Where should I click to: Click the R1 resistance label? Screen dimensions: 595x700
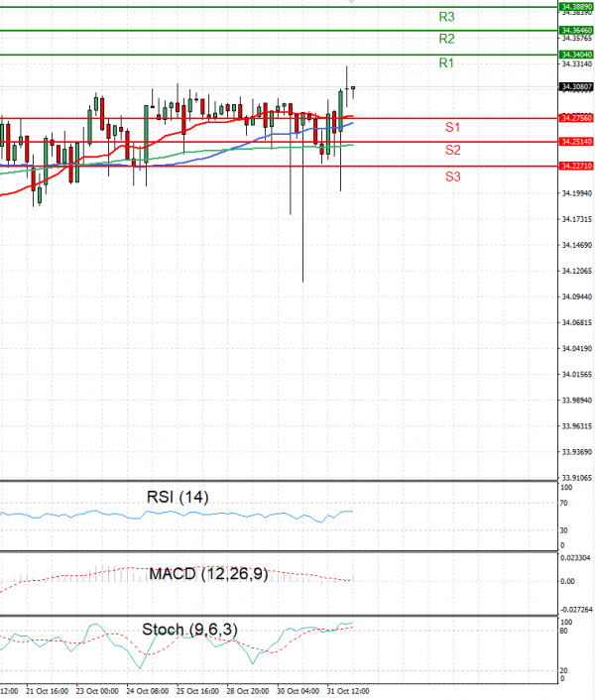(x=446, y=62)
